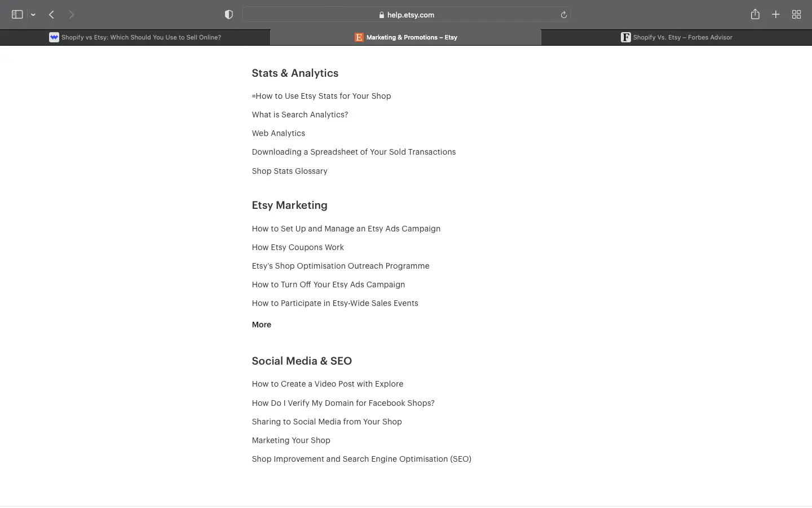Open the Etsy Marketing section heading

[289, 205]
